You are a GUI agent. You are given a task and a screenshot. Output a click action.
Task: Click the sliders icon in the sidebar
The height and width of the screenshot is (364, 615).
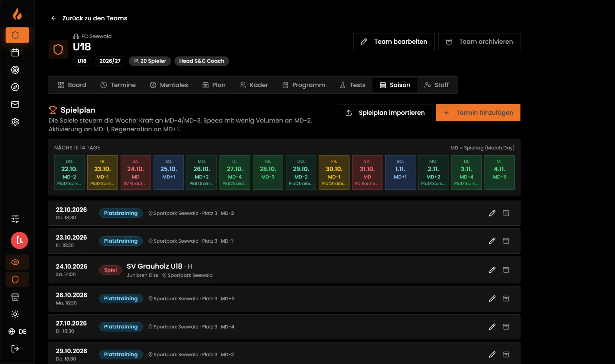15,219
